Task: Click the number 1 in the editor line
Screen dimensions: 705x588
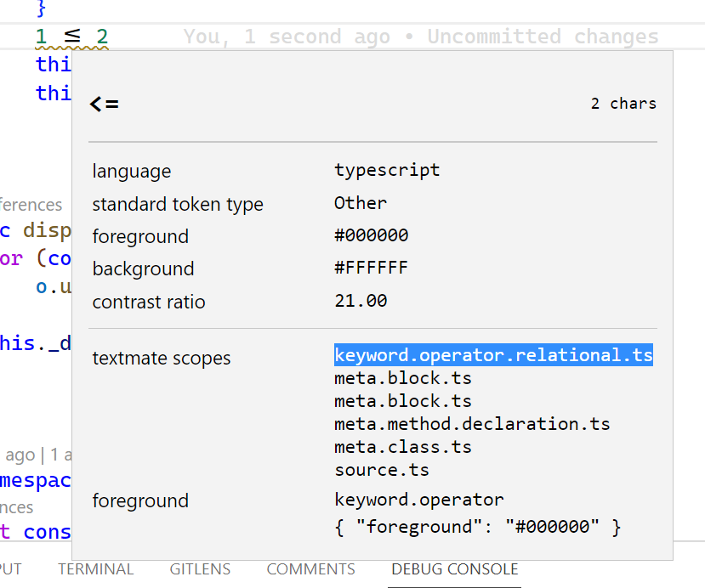Action: coord(42,37)
